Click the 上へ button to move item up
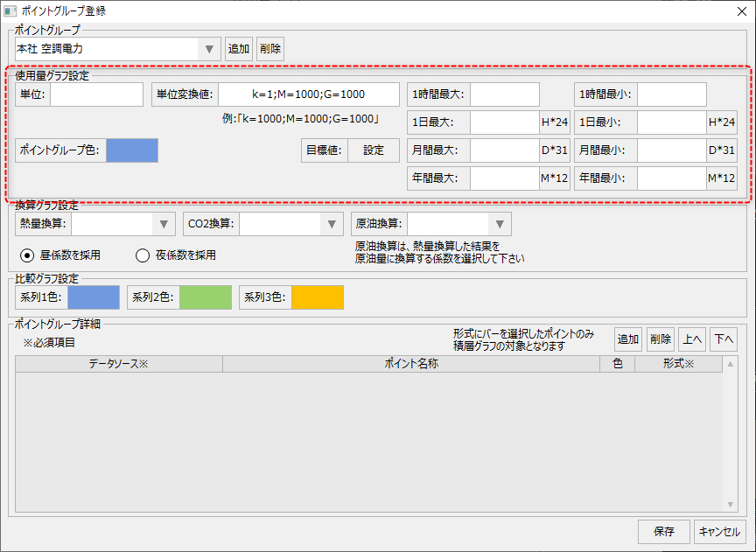Viewport: 756px width, 552px height. tap(692, 339)
